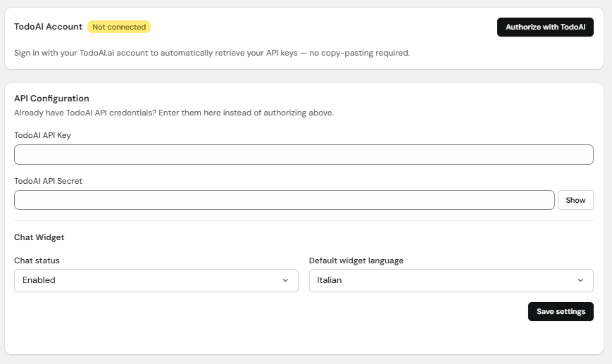Image resolution: width=612 pixels, height=364 pixels.
Task: Focus the TodoAI API Secret field
Action: click(x=284, y=200)
